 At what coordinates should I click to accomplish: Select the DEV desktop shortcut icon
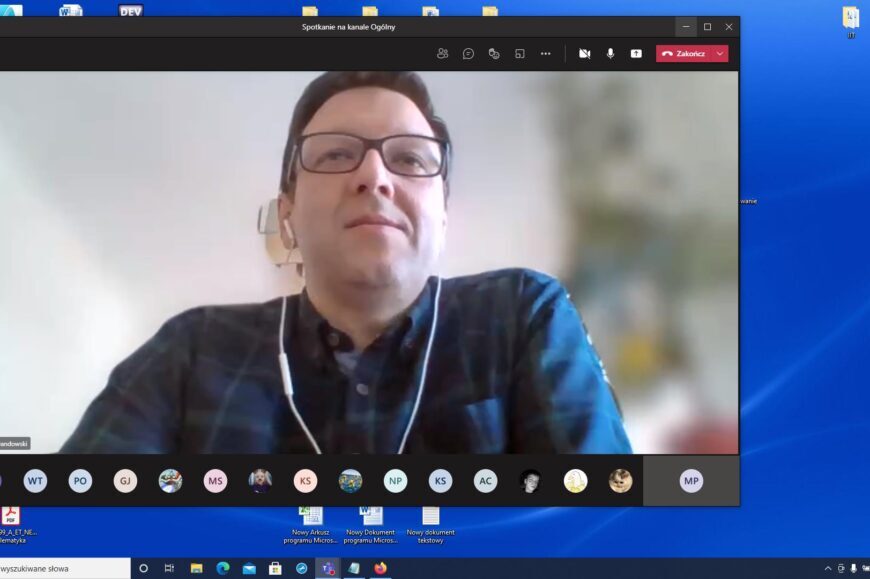point(130,10)
